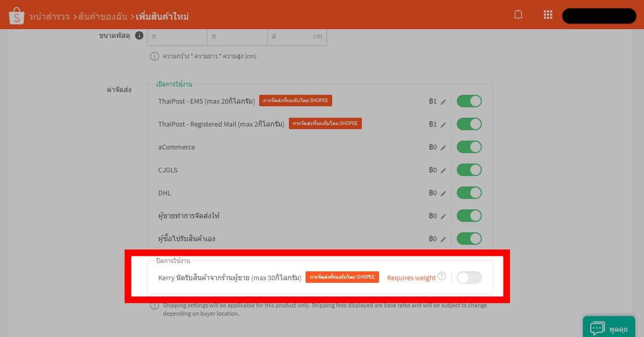Click the aCommerce row label
The width and height of the screenshot is (644, 337).
[177, 147]
